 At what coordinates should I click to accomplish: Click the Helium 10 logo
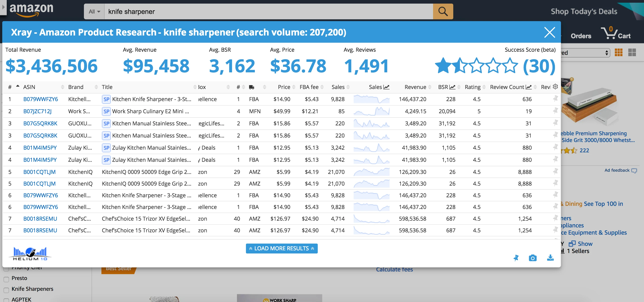click(x=30, y=253)
